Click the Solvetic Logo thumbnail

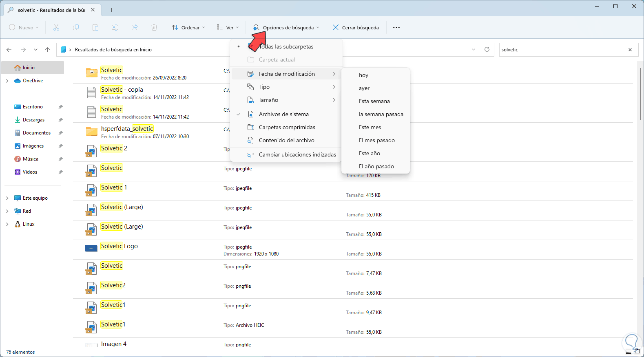click(x=91, y=248)
